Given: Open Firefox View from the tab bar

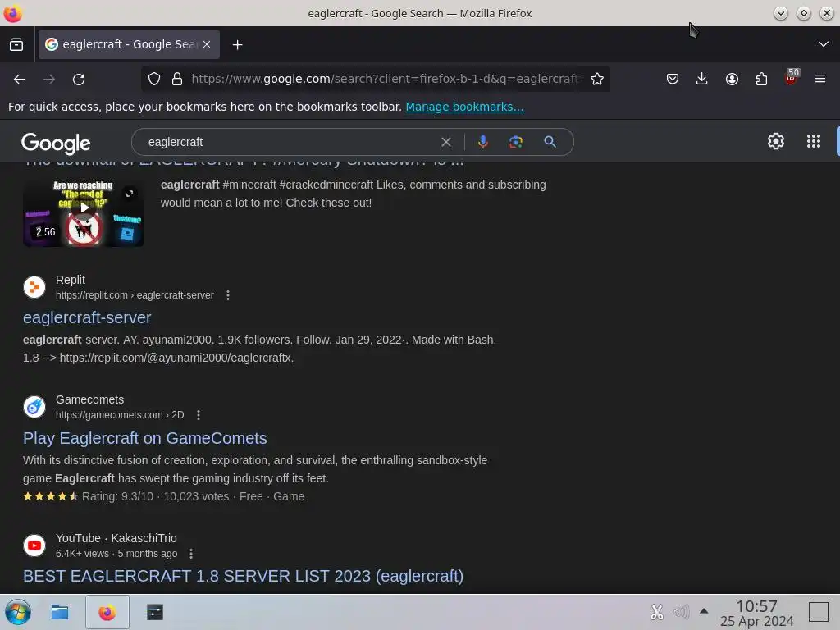Looking at the screenshot, I should pyautogui.click(x=16, y=44).
